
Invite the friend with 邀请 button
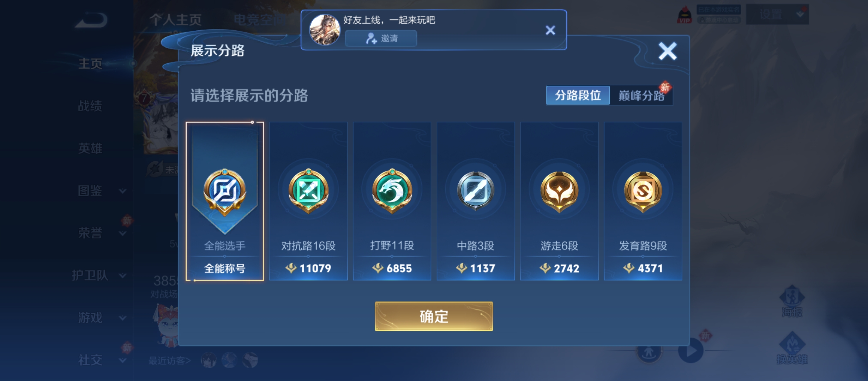(381, 38)
